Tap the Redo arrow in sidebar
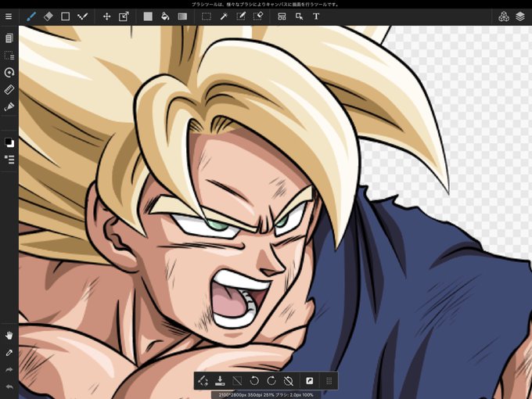The height and width of the screenshot is (399, 532). [x=9, y=370]
